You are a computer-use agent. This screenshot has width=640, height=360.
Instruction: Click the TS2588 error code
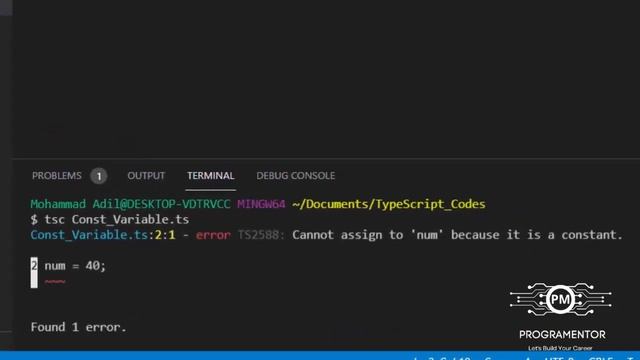tap(261, 235)
